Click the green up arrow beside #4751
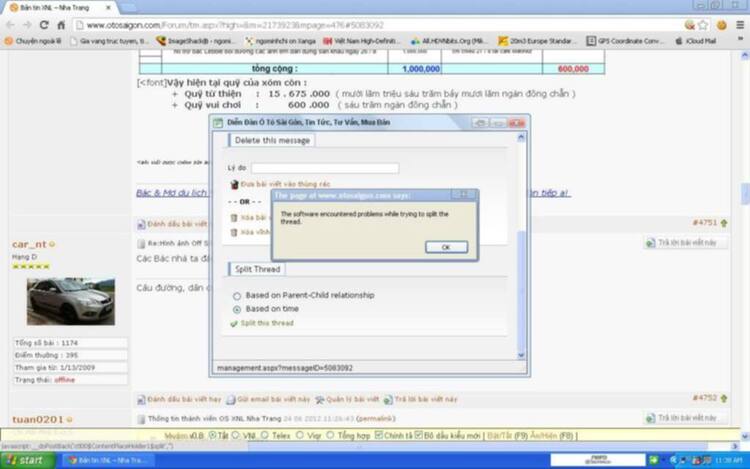The width and height of the screenshot is (750, 469). (724, 223)
